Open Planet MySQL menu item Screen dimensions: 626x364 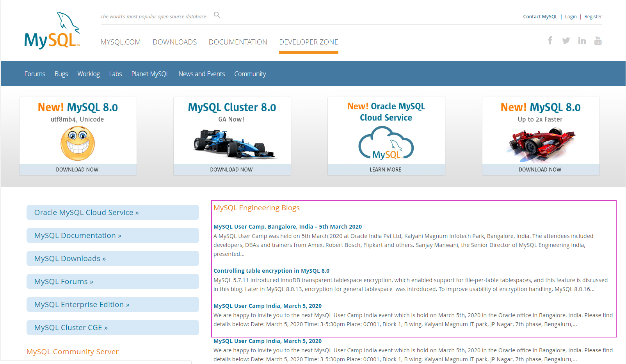[150, 74]
